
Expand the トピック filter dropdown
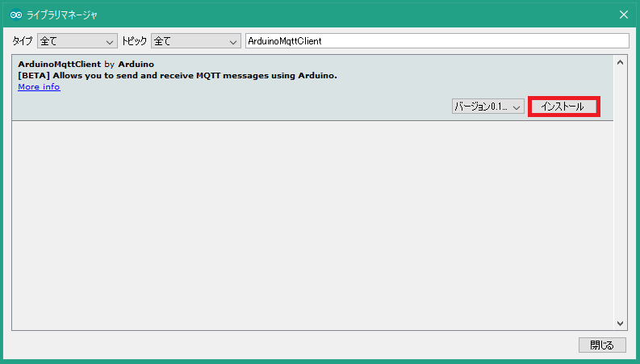(196, 40)
